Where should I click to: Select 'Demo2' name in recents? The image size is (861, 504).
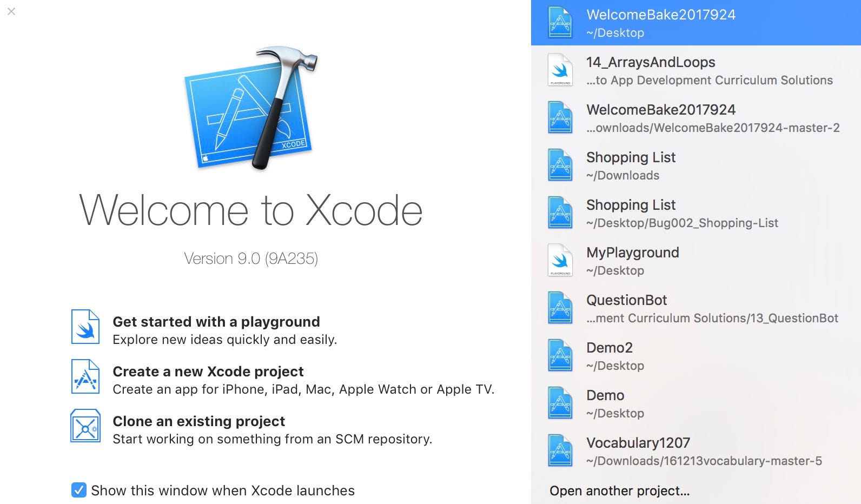pyautogui.click(x=610, y=348)
